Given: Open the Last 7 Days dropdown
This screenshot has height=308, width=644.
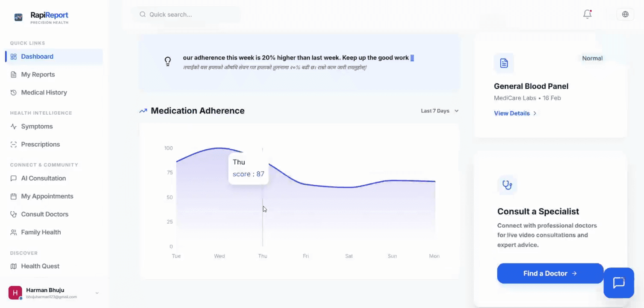Looking at the screenshot, I should [x=440, y=111].
